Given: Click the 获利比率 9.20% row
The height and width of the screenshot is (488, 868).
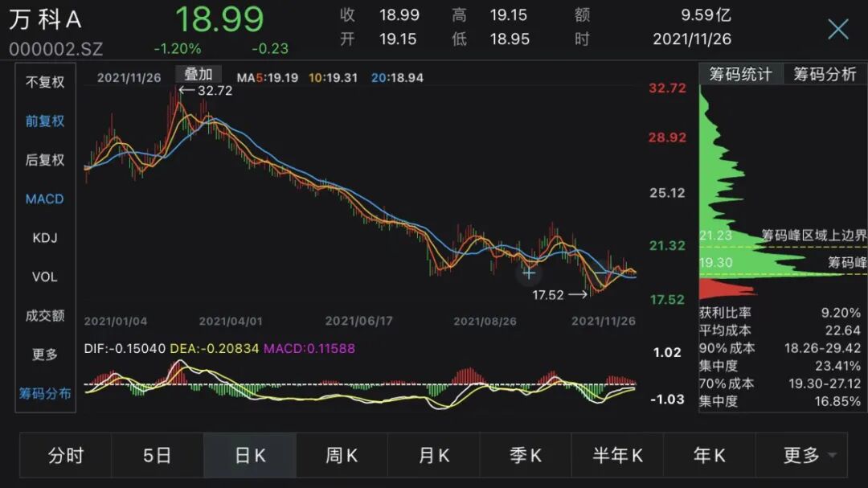Looking at the screenshot, I should 780,313.
